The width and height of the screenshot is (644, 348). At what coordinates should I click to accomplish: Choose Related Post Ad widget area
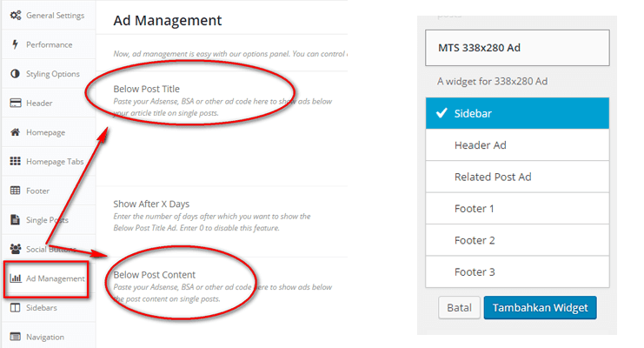517,177
